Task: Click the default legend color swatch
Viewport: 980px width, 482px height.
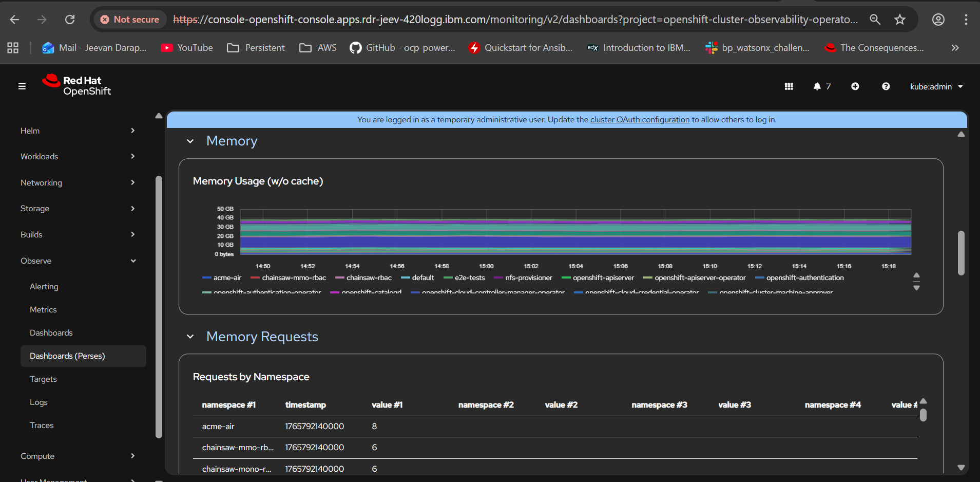Action: pyautogui.click(x=406, y=278)
